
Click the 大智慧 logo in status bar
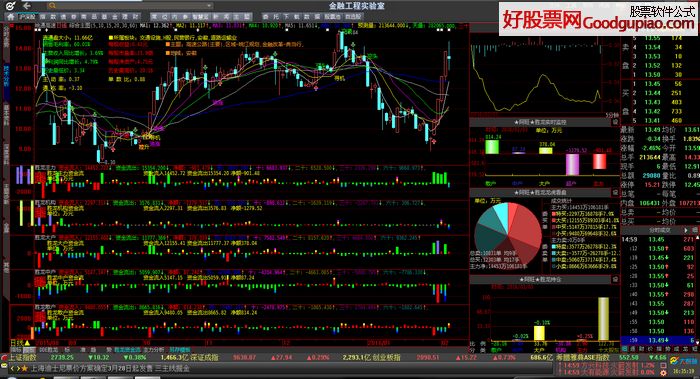point(681,360)
